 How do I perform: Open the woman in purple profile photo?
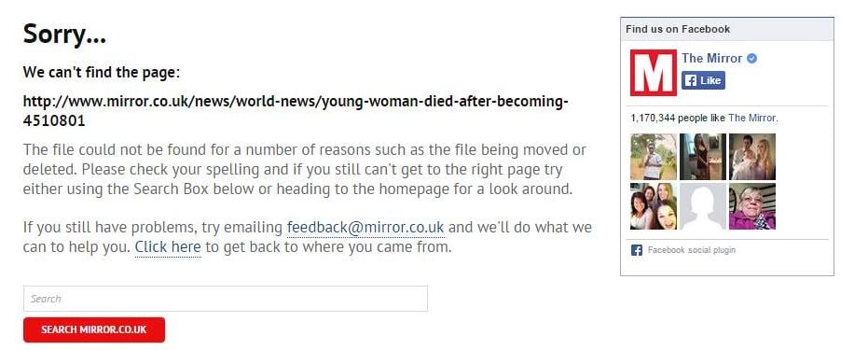751,206
